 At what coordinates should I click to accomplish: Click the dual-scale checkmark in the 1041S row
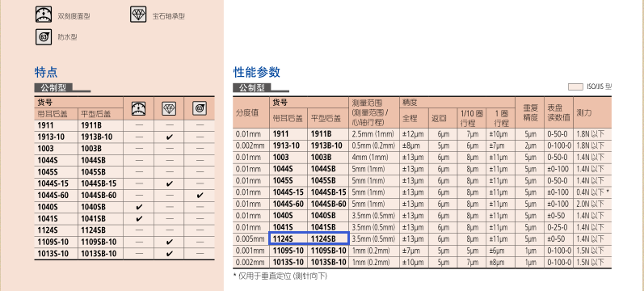pos(138,219)
